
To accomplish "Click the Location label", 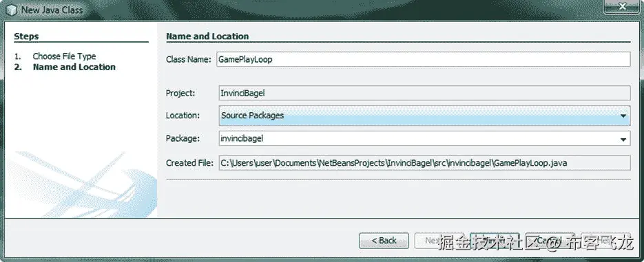I will click(x=183, y=116).
